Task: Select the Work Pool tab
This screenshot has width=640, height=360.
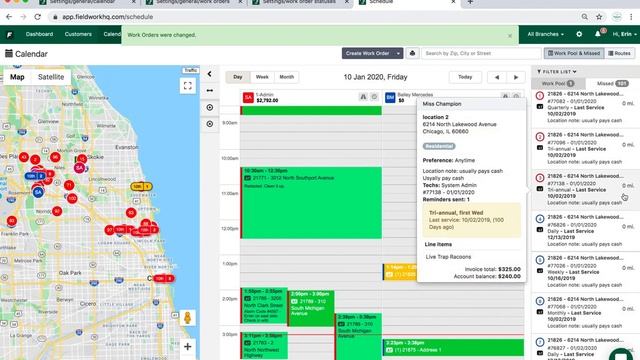Action: pos(558,83)
